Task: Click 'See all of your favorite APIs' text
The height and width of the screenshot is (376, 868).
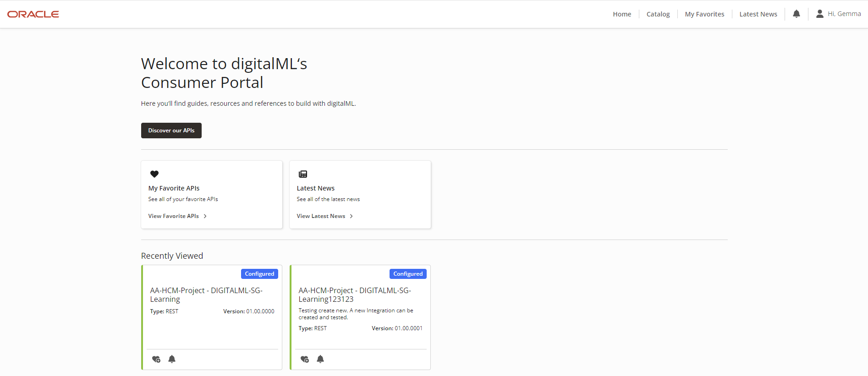Action: pos(183,199)
